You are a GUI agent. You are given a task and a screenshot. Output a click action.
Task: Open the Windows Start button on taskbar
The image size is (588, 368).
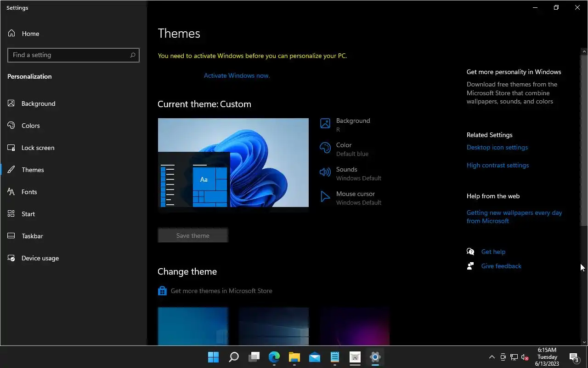coord(214,357)
